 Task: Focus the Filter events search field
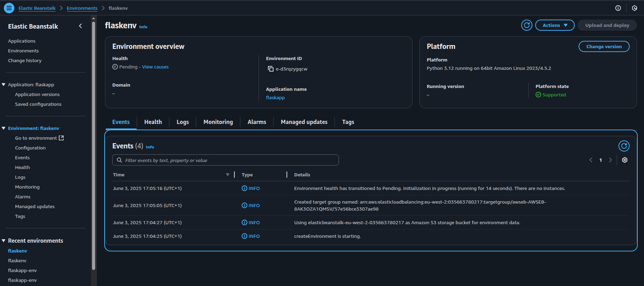click(226, 160)
